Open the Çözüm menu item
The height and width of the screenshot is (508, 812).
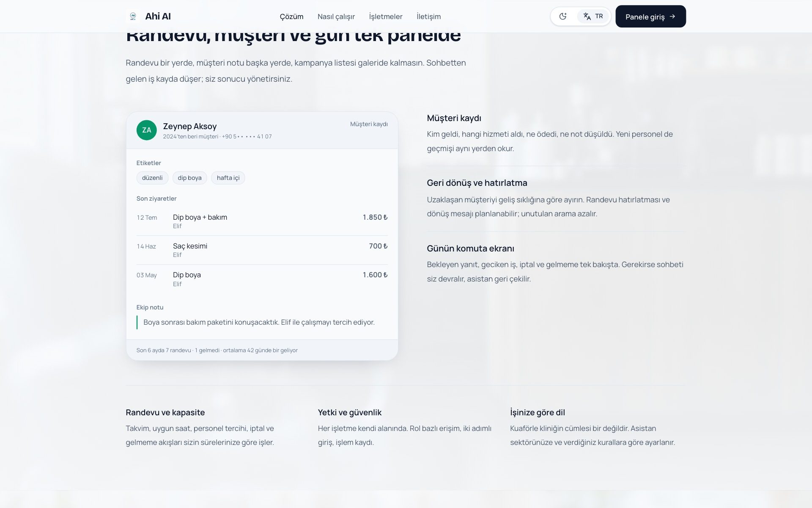coord(291,17)
